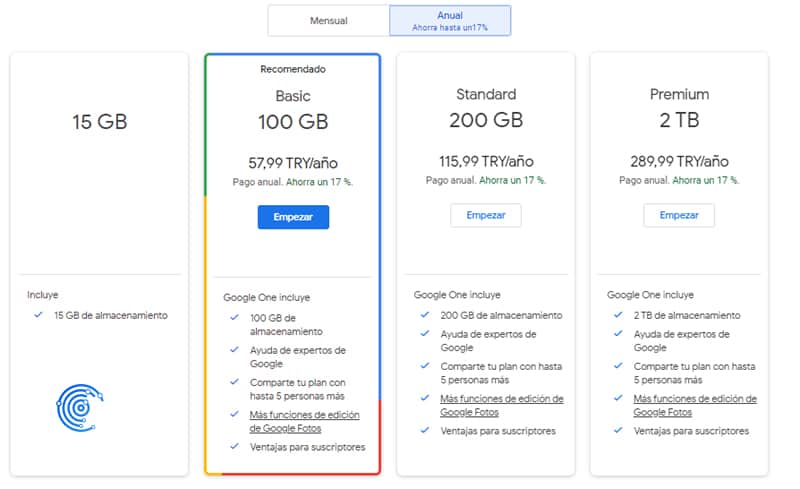Click checkmark beside Basic's Google Fotos link

pos(234,414)
